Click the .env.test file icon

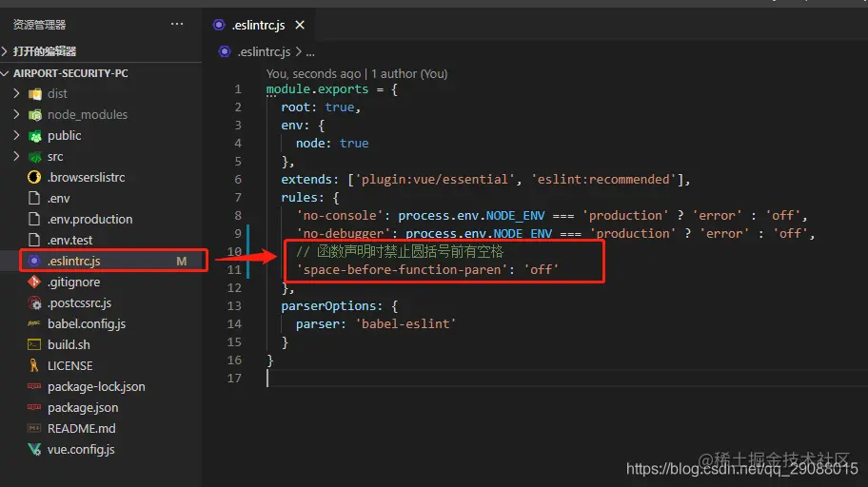[x=34, y=241]
